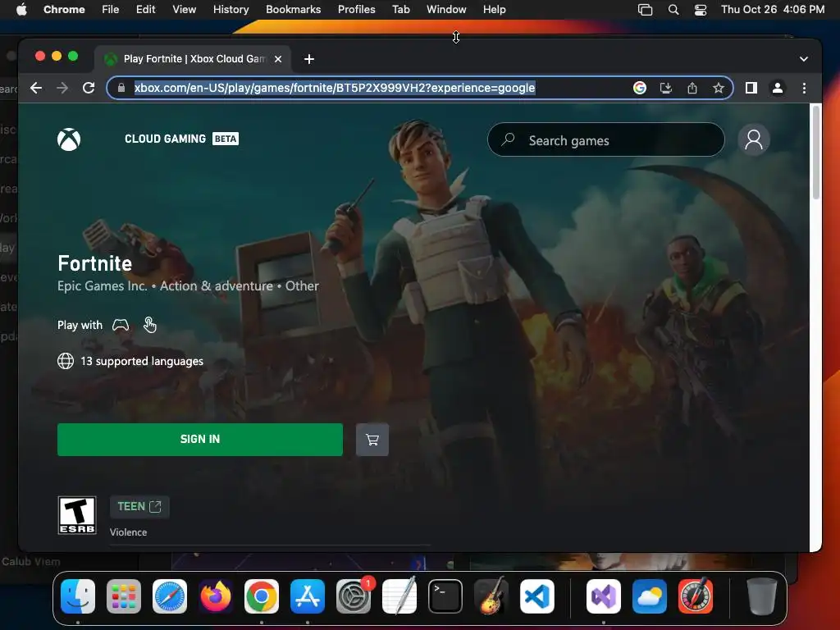The width and height of the screenshot is (840, 630).
Task: Open Finder from the Dock
Action: [78, 596]
